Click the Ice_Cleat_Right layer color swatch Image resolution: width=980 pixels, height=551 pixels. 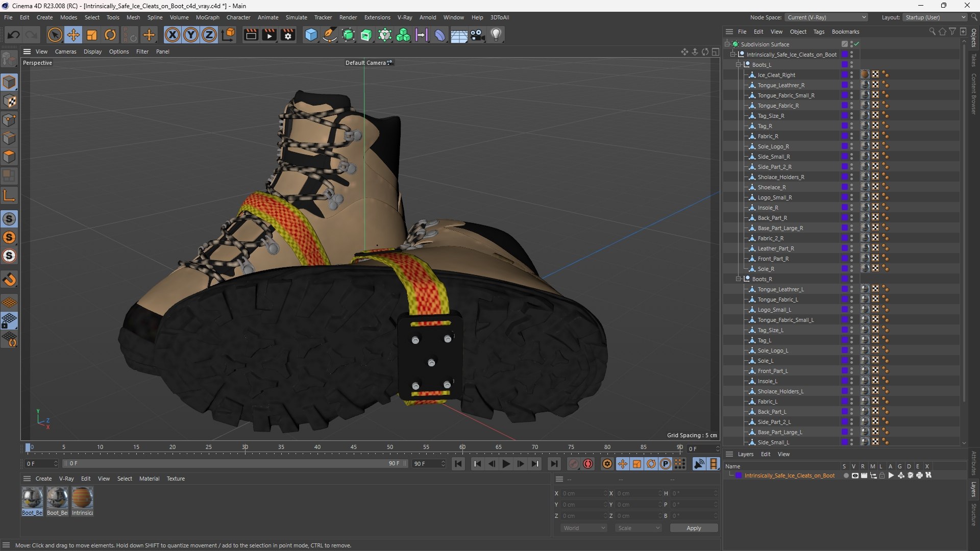tap(845, 74)
